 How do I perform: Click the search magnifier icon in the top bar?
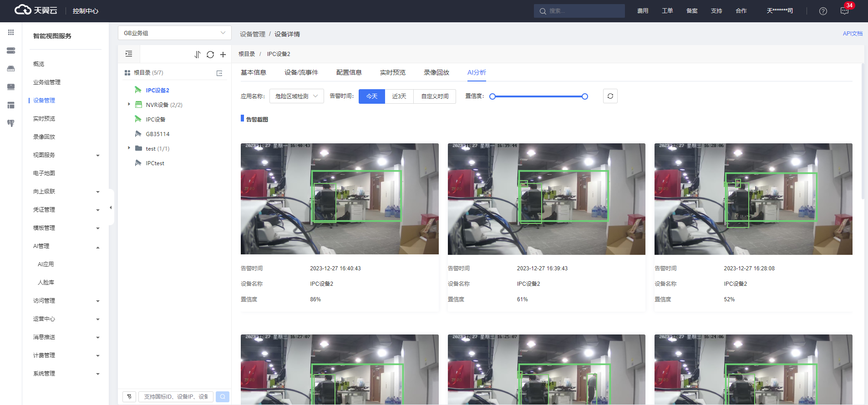tap(543, 11)
